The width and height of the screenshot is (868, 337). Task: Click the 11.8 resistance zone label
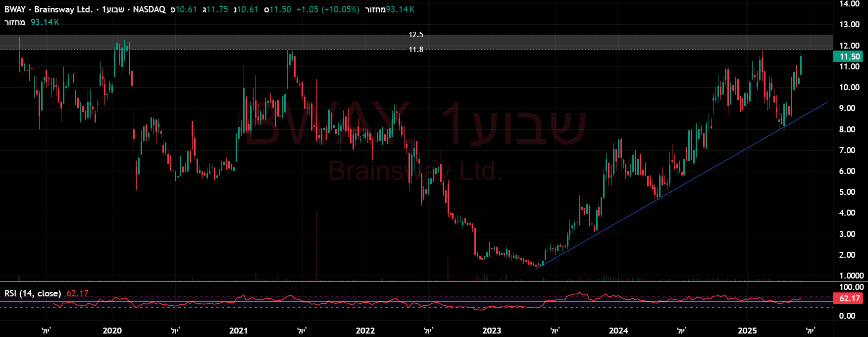[x=416, y=50]
